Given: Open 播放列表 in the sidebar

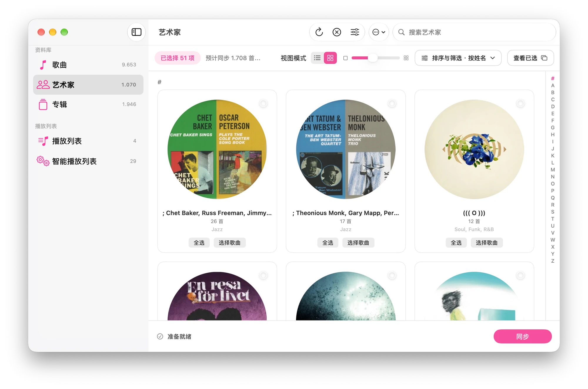Looking at the screenshot, I should pos(88,141).
